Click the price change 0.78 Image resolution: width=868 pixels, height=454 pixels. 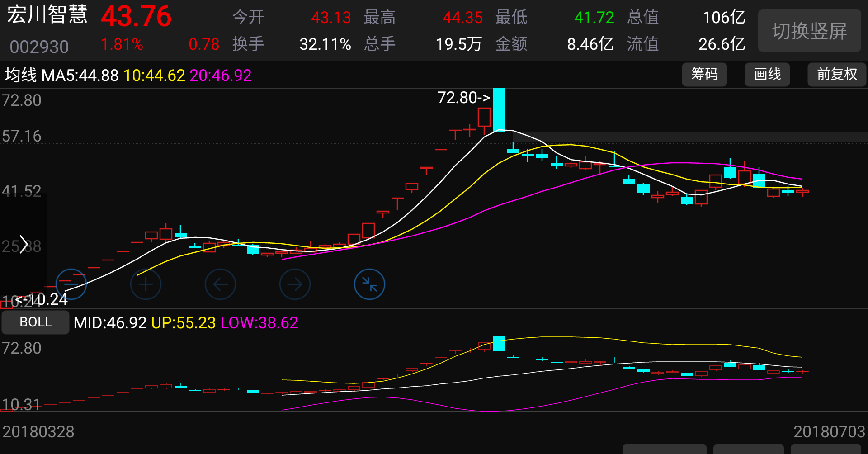pos(204,44)
